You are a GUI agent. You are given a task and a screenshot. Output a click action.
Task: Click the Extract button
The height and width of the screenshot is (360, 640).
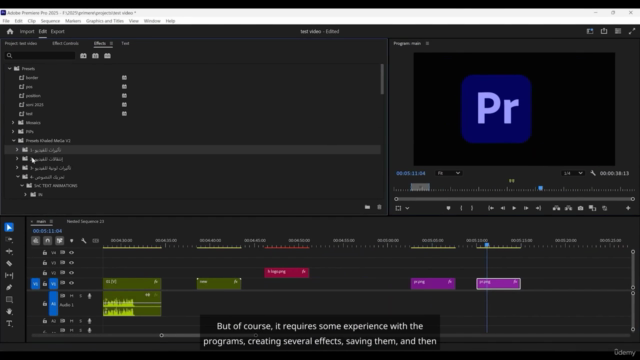tap(568, 208)
